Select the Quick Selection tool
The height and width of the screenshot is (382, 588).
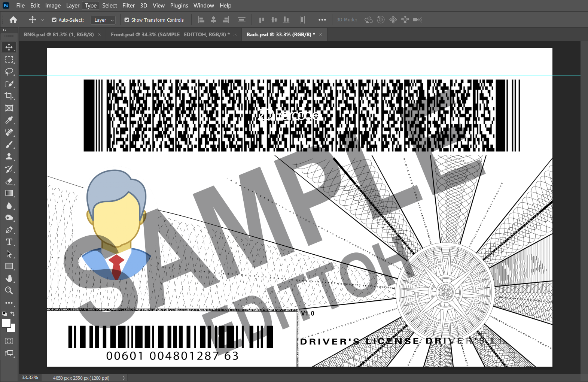[9, 84]
